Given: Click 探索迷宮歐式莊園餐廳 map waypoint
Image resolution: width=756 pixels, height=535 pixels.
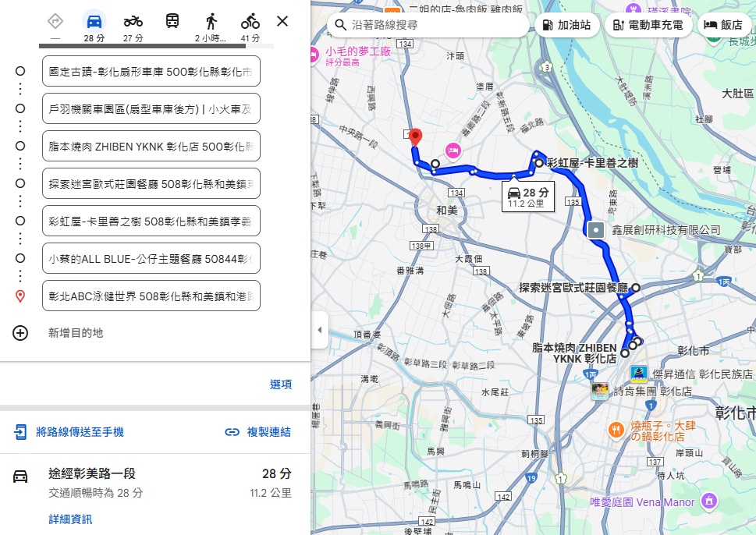Looking at the screenshot, I should tap(636, 288).
